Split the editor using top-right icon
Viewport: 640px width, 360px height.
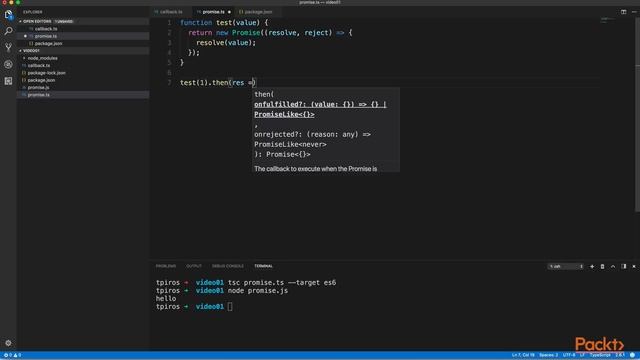[623, 12]
